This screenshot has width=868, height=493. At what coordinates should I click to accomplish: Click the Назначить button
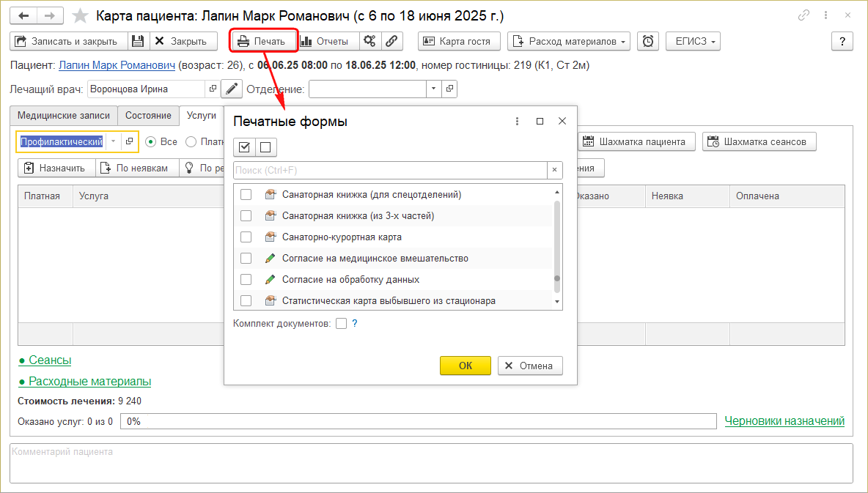tap(56, 168)
